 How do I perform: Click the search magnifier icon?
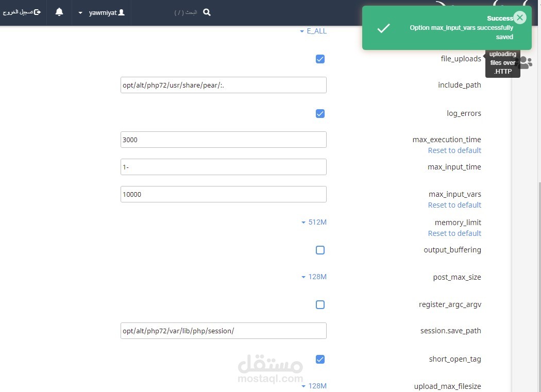[x=206, y=12]
